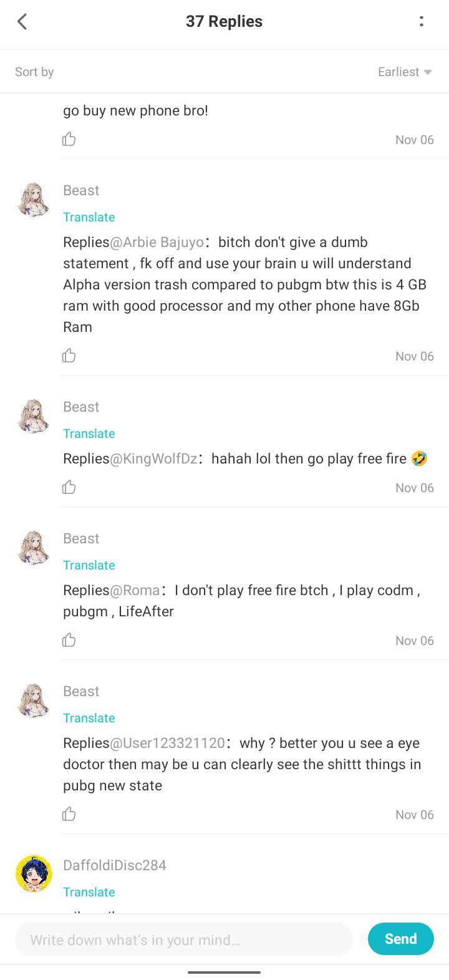Click the sort dropdown arrow next to Earliest
The width and height of the screenshot is (449, 980).
point(428,72)
